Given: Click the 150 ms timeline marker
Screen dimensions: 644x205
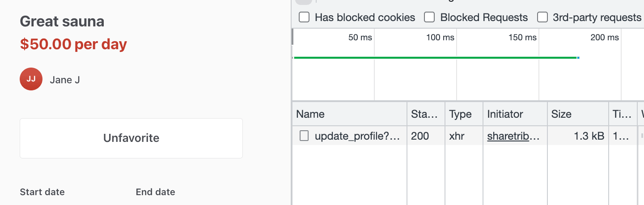Looking at the screenshot, I should pyautogui.click(x=522, y=38).
